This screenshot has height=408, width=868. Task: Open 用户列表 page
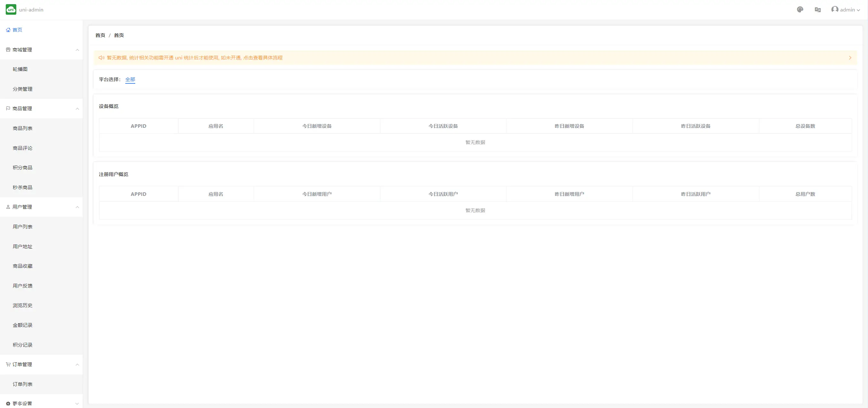click(42, 227)
